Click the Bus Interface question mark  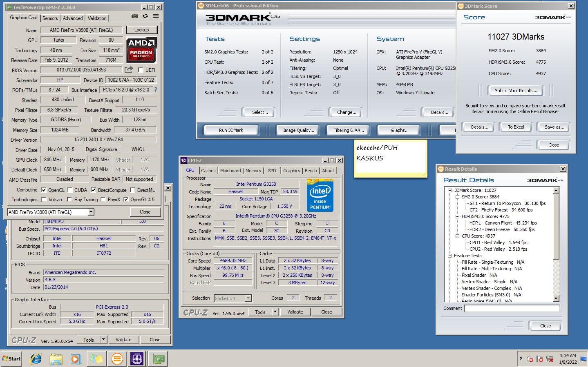pos(155,90)
